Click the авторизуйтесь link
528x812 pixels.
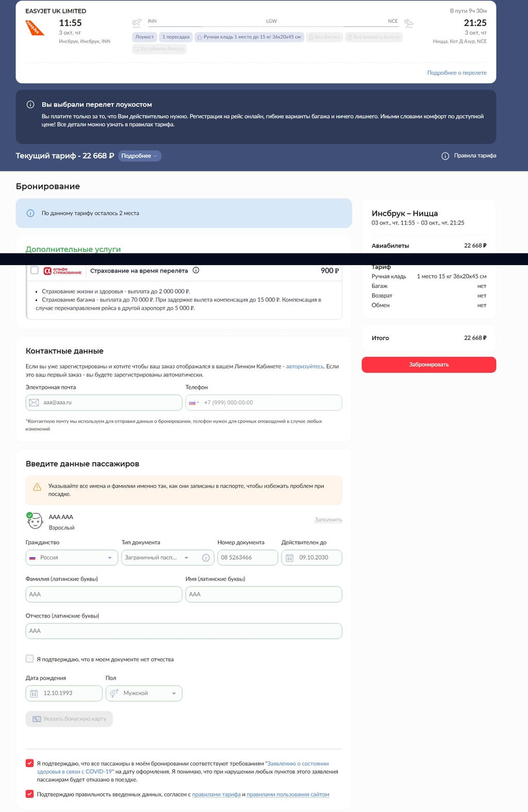point(305,366)
